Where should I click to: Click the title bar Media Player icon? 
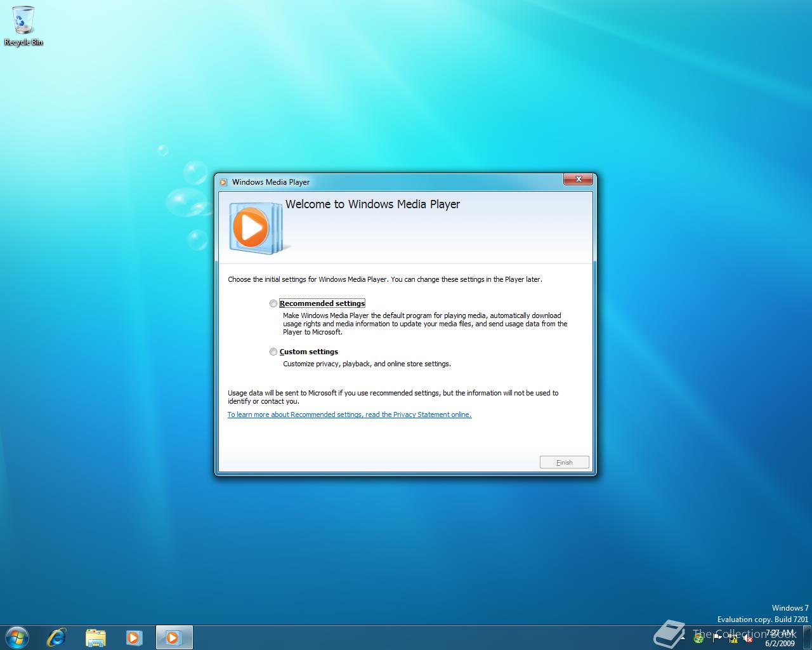(x=223, y=182)
